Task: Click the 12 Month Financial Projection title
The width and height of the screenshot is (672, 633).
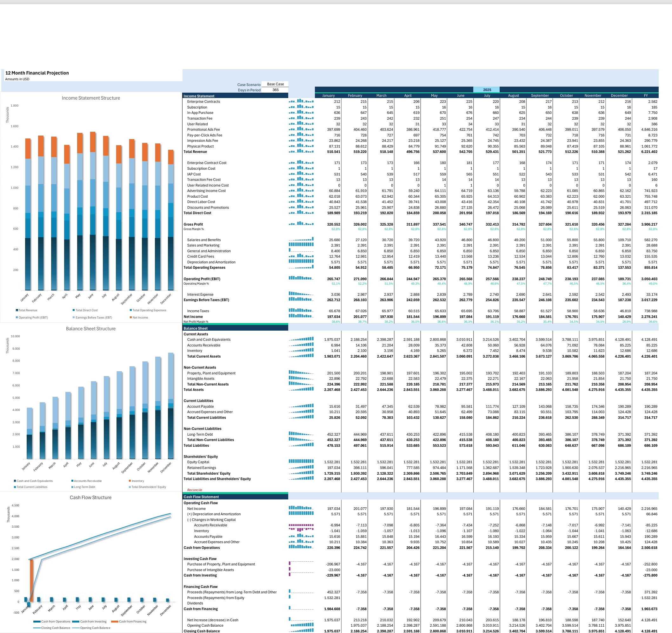Action: (37, 73)
